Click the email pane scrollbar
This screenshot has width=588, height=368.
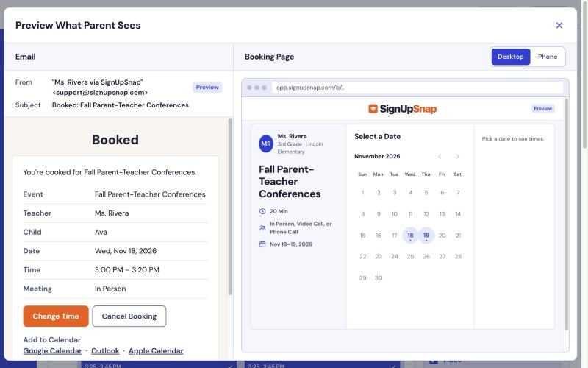[x=230, y=207]
